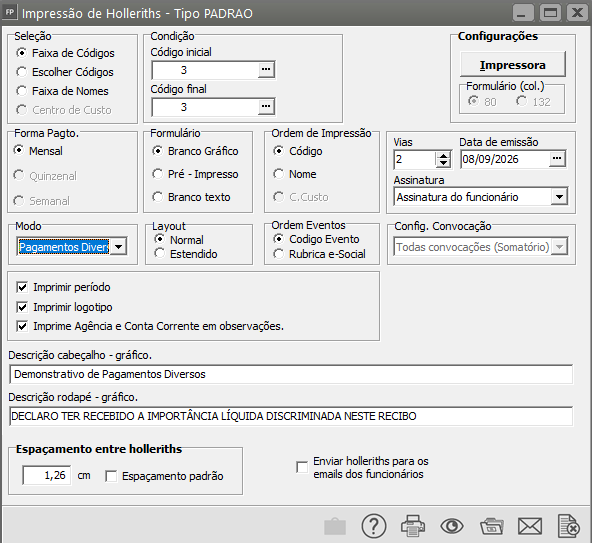Image resolution: width=592 pixels, height=543 pixels.
Task: Click the envelope email icon
Action: coord(530,526)
